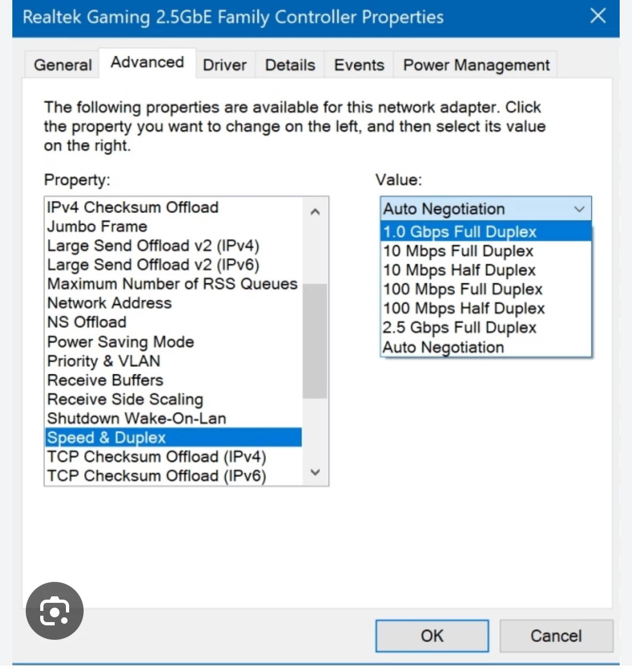Click the Cancel button
Screen dimensions: 632x672
(x=556, y=636)
